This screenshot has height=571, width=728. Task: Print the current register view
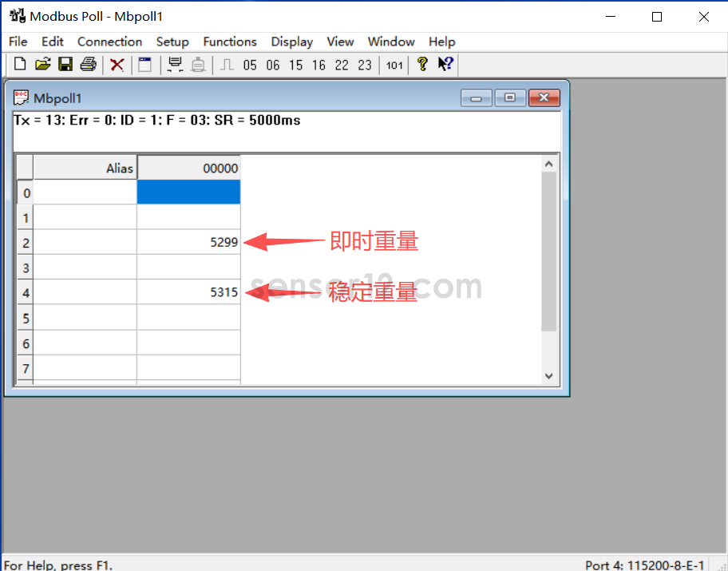[88, 65]
